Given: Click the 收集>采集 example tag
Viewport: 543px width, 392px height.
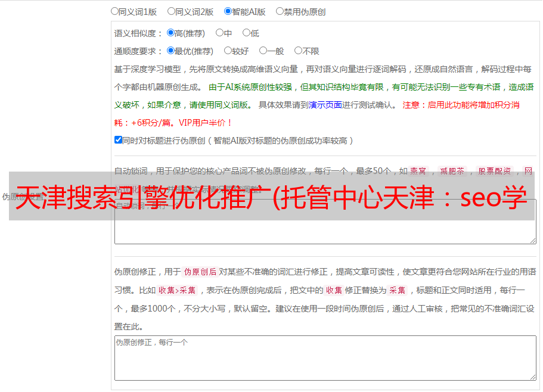Looking at the screenshot, I should pos(177,290).
